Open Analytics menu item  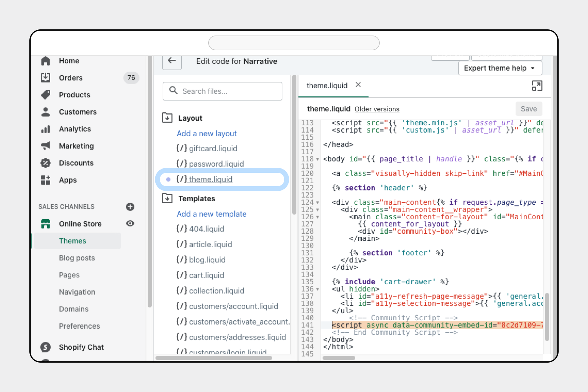click(x=75, y=129)
